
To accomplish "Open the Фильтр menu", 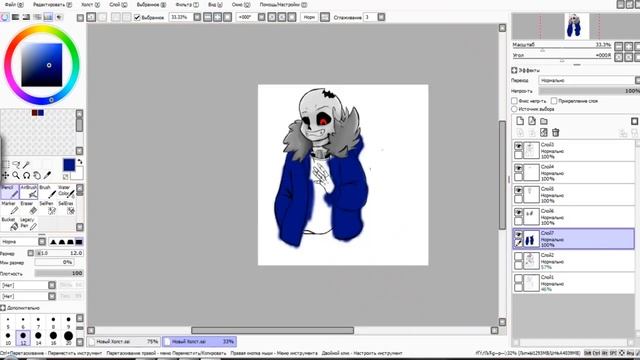I will coord(187,4).
